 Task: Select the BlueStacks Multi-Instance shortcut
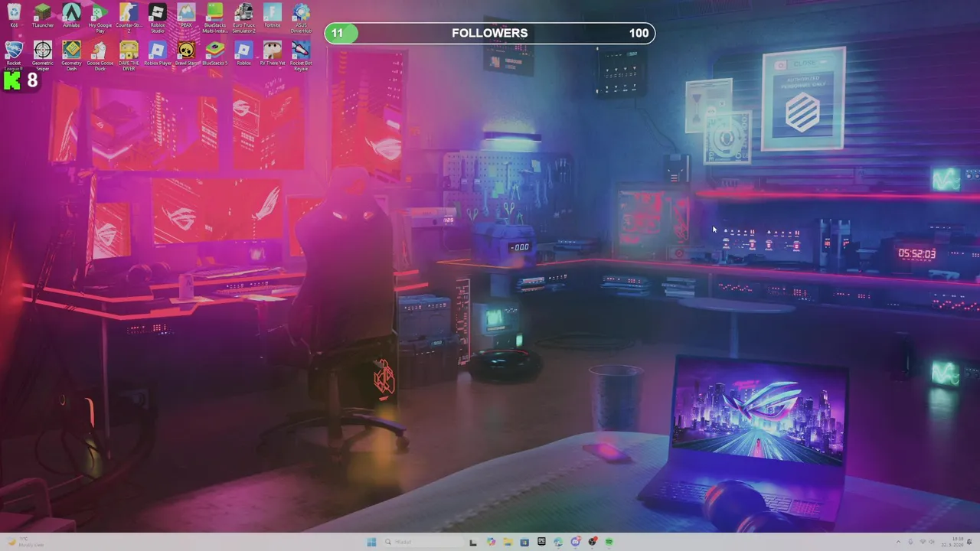(x=214, y=18)
